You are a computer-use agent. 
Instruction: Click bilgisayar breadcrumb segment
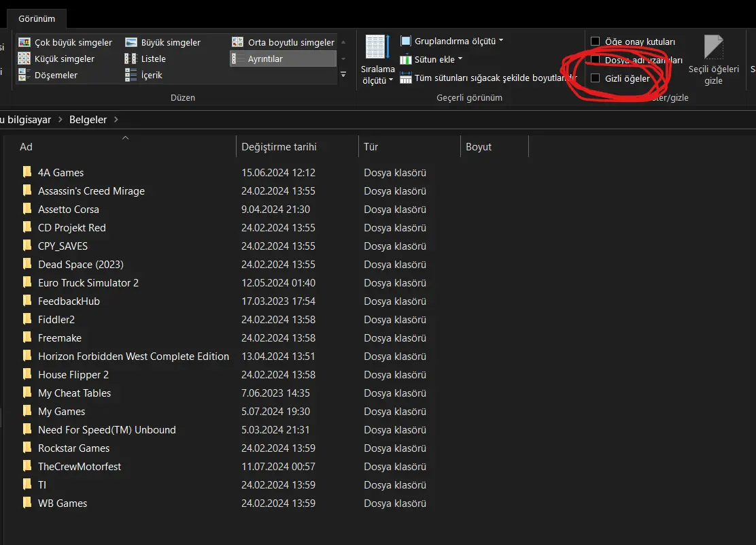point(29,120)
